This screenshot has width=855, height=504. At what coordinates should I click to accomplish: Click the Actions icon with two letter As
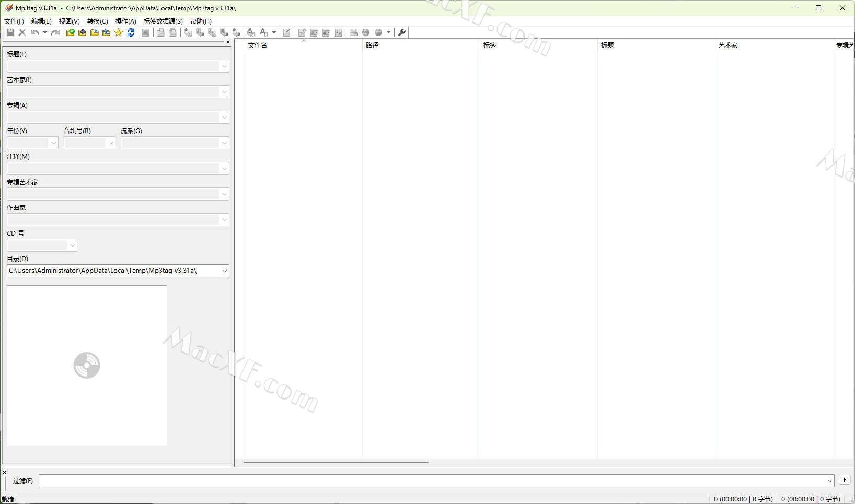[251, 32]
